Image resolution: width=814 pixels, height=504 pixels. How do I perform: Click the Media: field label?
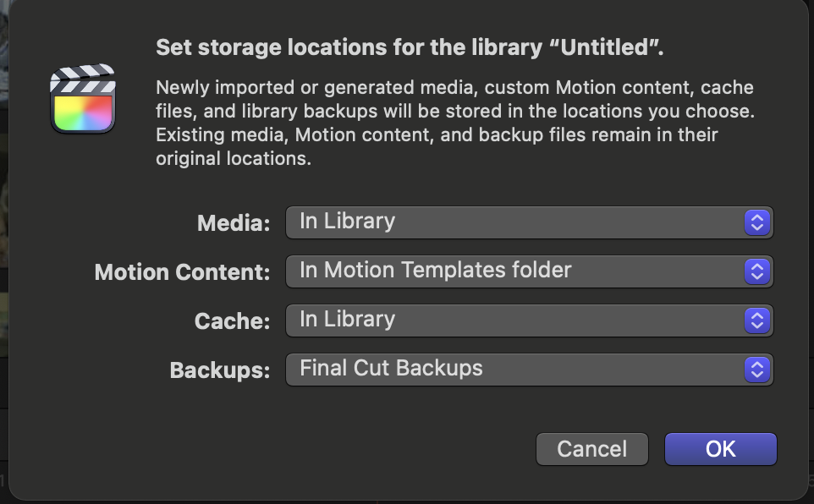[x=231, y=222]
